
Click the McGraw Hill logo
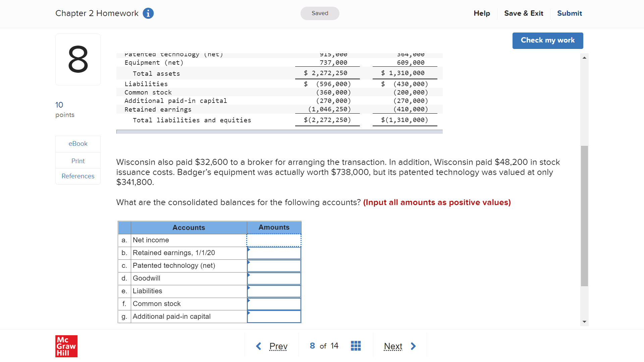pyautogui.click(x=66, y=346)
